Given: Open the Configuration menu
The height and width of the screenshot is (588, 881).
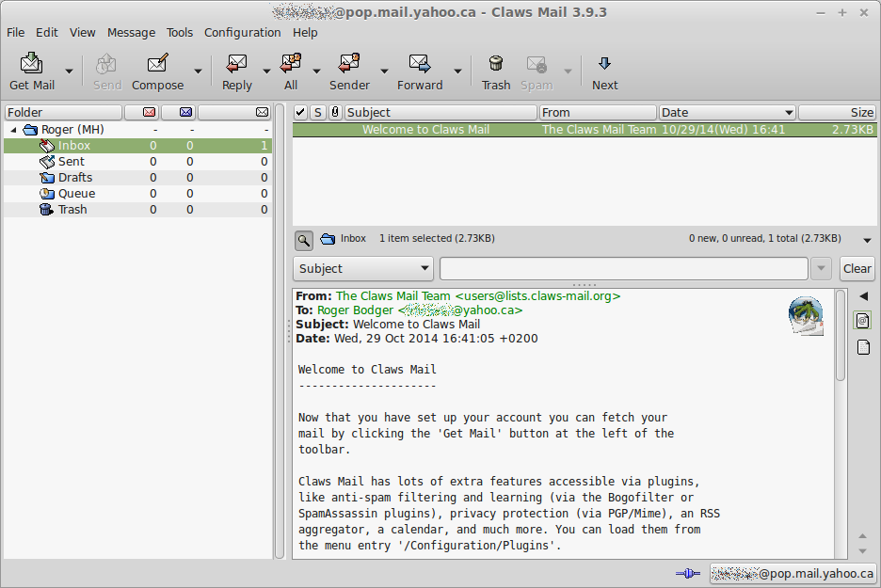Looking at the screenshot, I should pos(242,33).
